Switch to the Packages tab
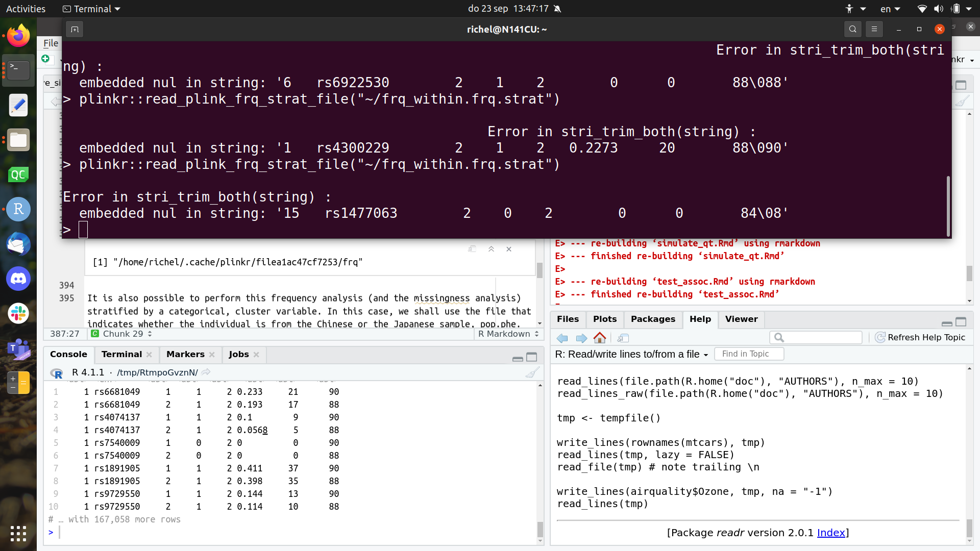 pos(652,319)
